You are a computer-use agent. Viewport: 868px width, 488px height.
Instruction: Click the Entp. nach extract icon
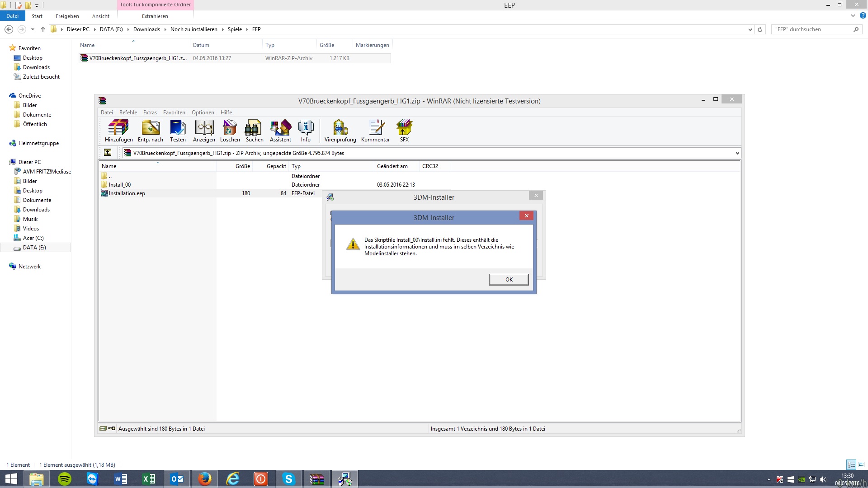pos(151,131)
